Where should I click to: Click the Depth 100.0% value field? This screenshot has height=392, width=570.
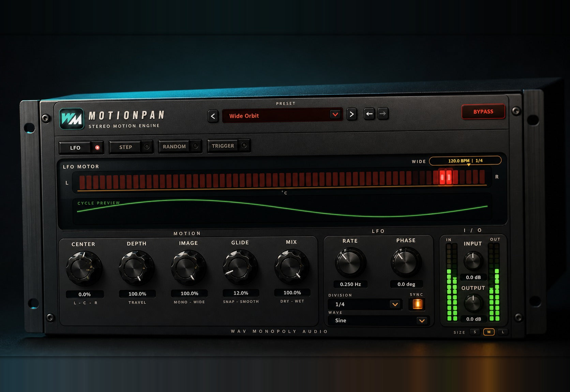click(137, 293)
